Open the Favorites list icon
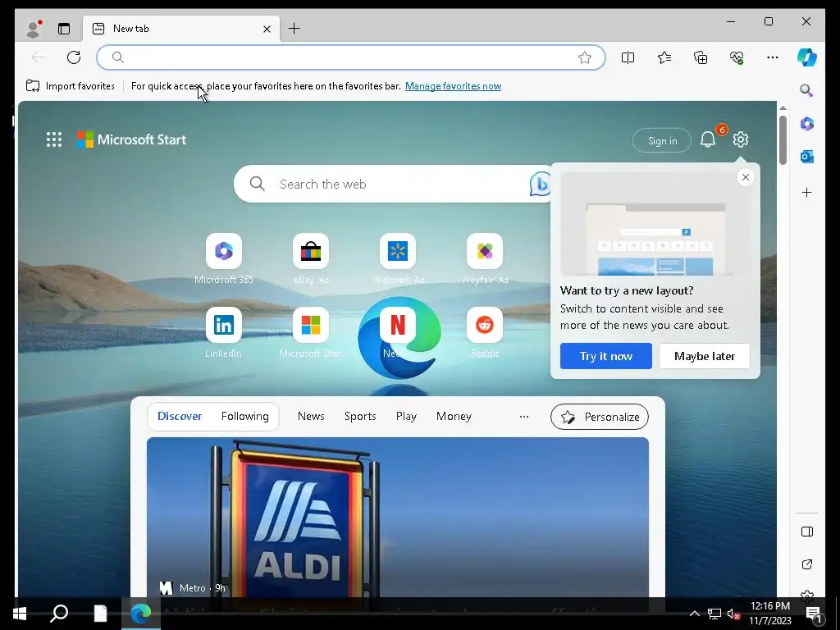Viewport: 840px width, 630px height. tap(664, 57)
